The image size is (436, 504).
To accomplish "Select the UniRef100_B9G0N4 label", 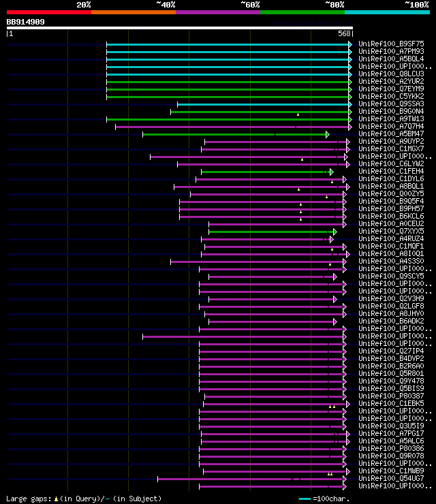I will [391, 111].
